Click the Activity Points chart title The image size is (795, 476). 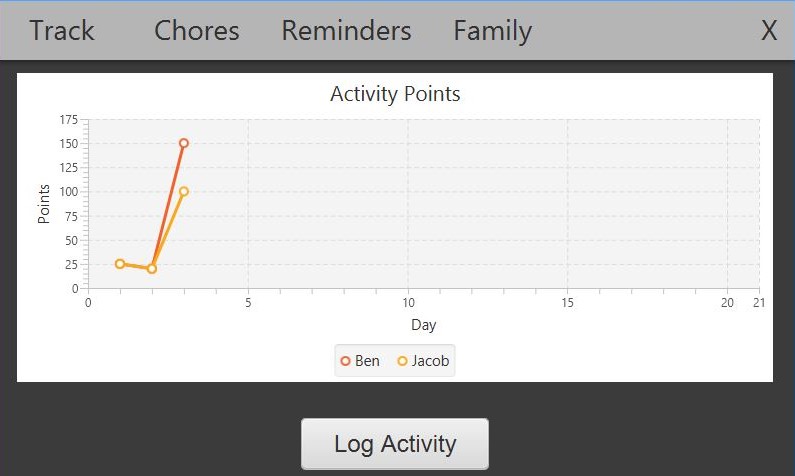click(x=395, y=94)
